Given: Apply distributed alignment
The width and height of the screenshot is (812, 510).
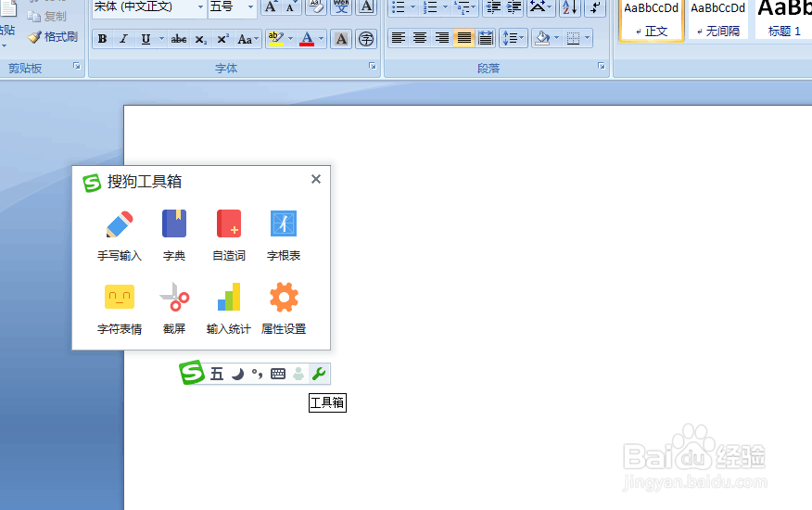Looking at the screenshot, I should tap(486, 38).
